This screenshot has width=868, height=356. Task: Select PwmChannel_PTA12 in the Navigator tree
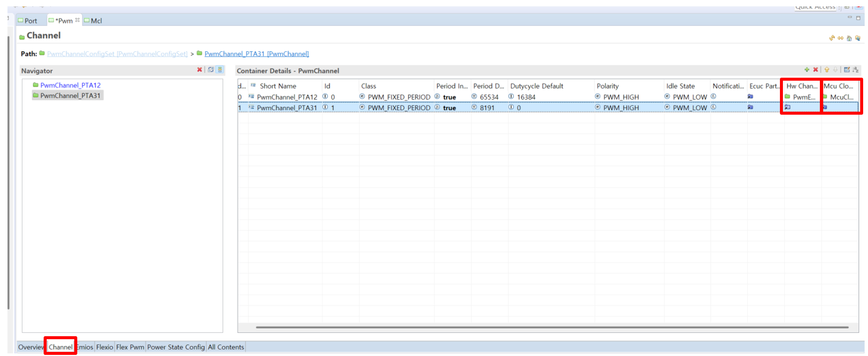(x=70, y=85)
